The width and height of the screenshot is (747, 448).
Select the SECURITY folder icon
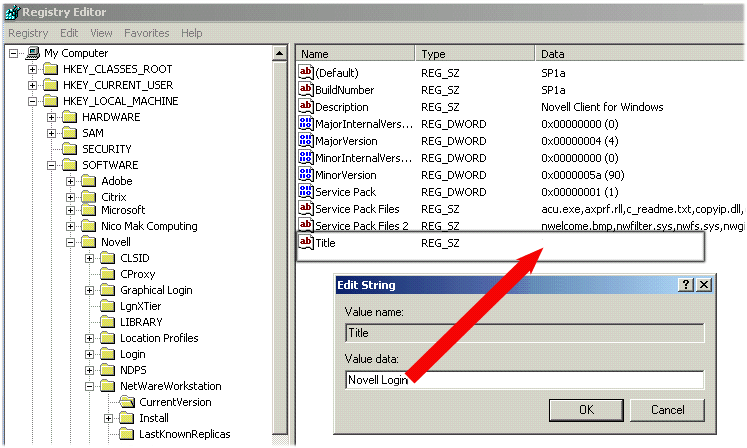point(70,149)
